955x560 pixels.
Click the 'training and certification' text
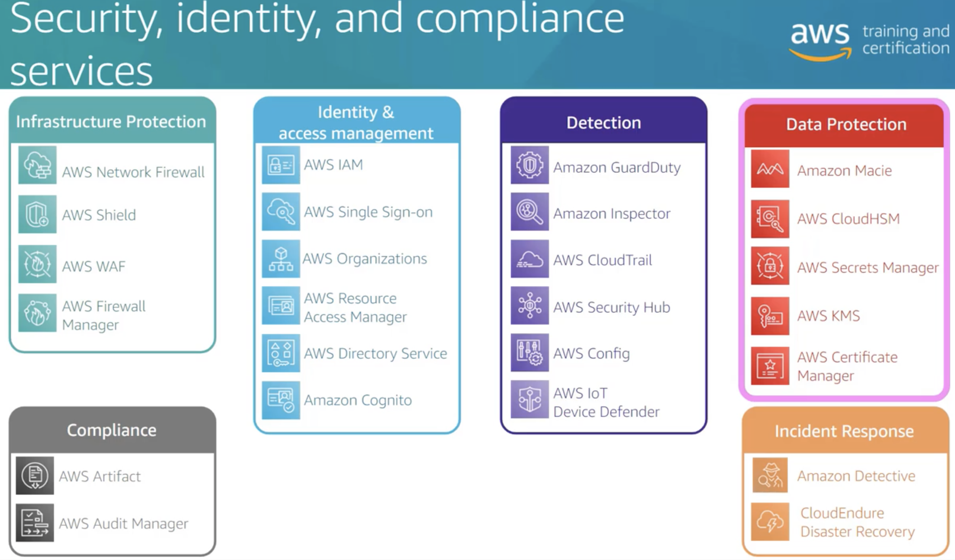906,39
